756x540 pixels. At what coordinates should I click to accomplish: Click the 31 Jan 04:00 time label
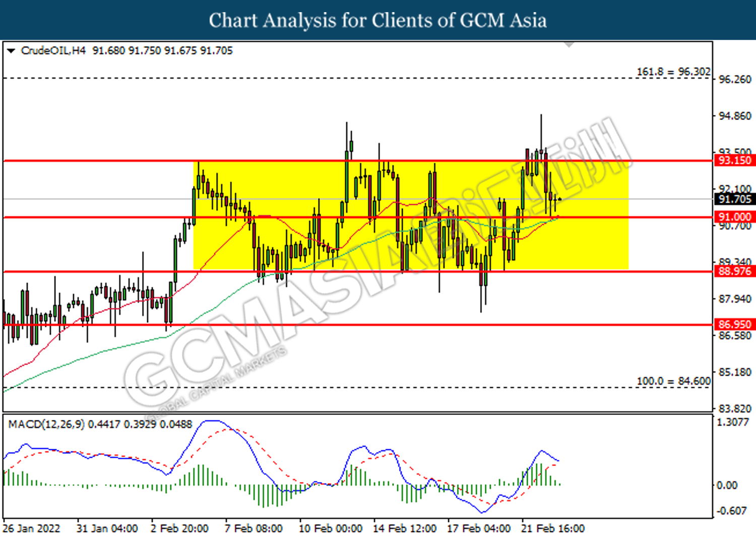[x=107, y=528]
